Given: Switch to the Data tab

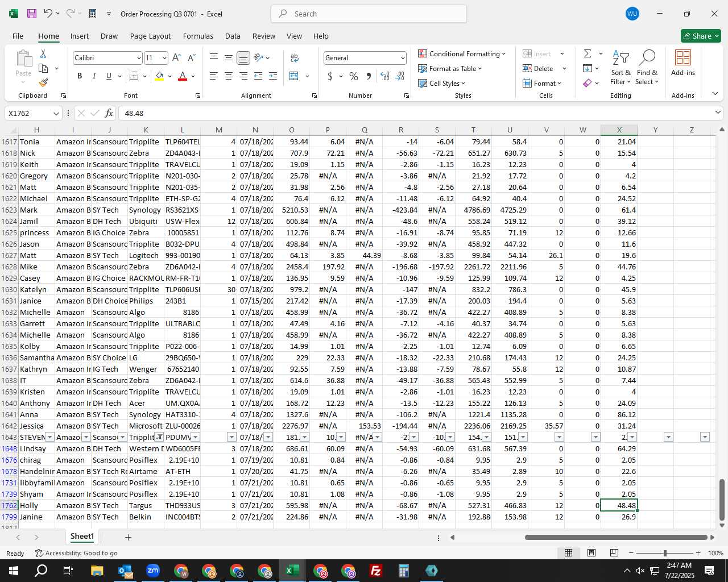Looking at the screenshot, I should 233,36.
